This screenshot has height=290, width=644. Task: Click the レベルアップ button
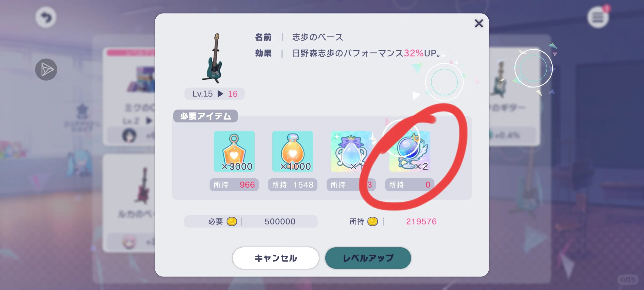tap(368, 258)
